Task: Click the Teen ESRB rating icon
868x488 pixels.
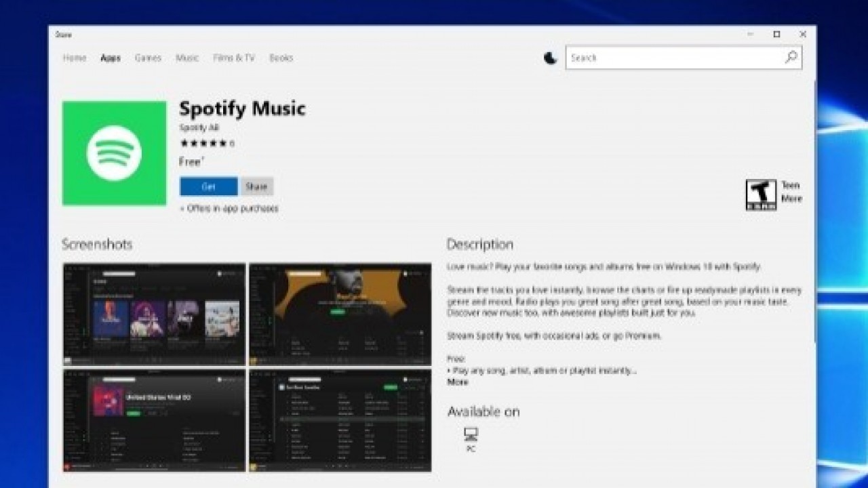Action: (761, 195)
